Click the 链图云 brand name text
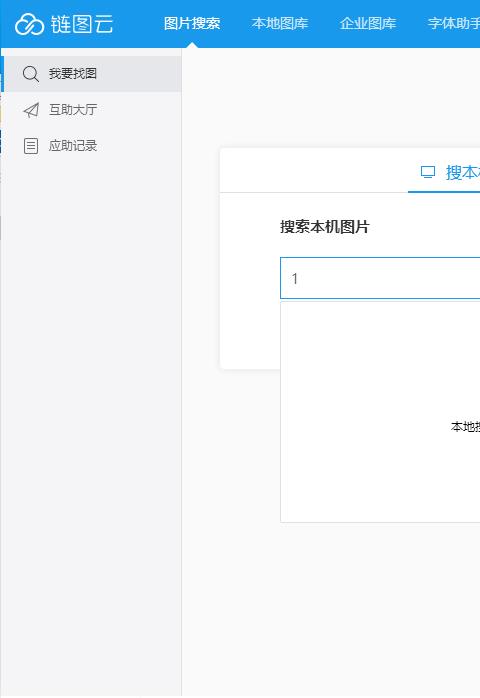Screen dimensions: 480x698 point(82,24)
